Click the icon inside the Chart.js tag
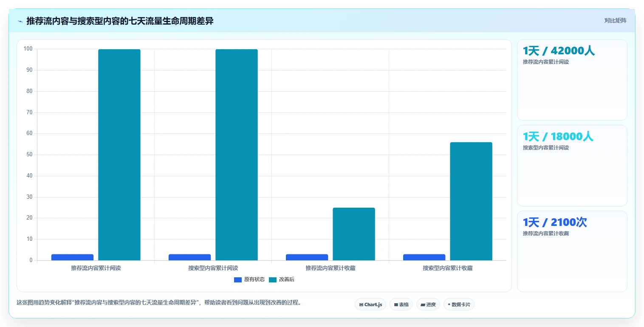Viewport: 644px width, 327px height. point(361,305)
